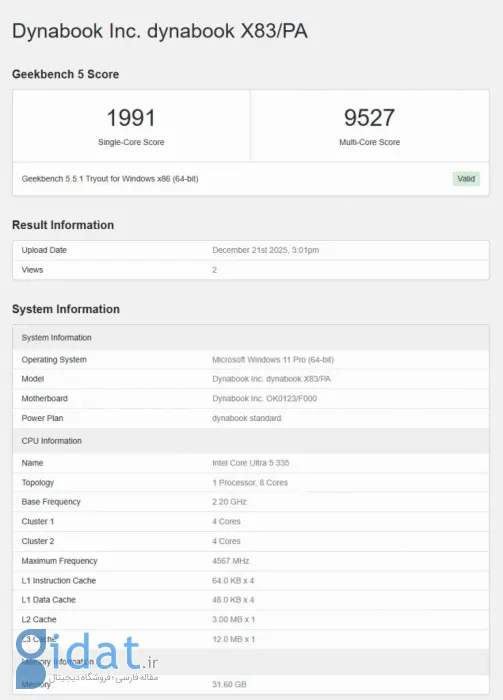Click the Topology label
The width and height of the screenshot is (503, 700).
click(37, 482)
